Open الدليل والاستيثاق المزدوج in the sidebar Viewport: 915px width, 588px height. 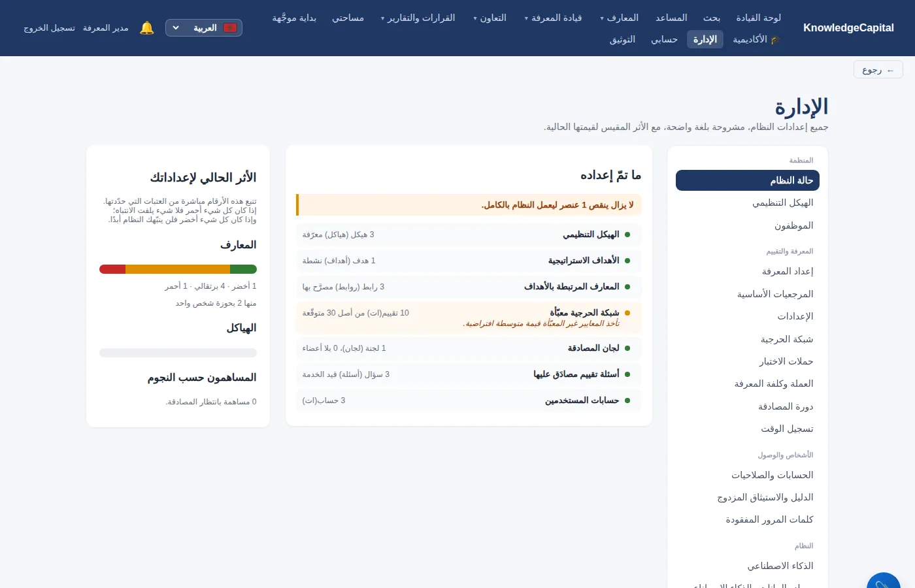tap(748, 497)
